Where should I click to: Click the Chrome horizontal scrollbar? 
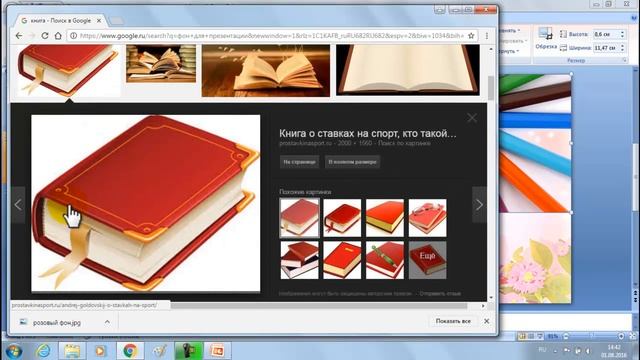319,305
